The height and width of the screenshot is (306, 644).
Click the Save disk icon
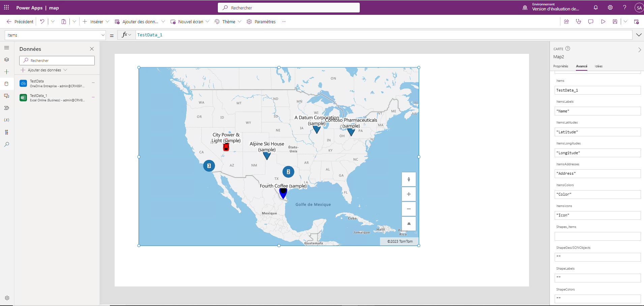pyautogui.click(x=615, y=22)
